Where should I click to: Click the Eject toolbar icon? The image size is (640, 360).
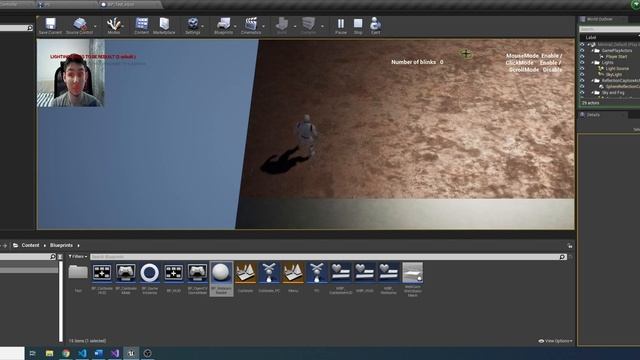click(376, 26)
